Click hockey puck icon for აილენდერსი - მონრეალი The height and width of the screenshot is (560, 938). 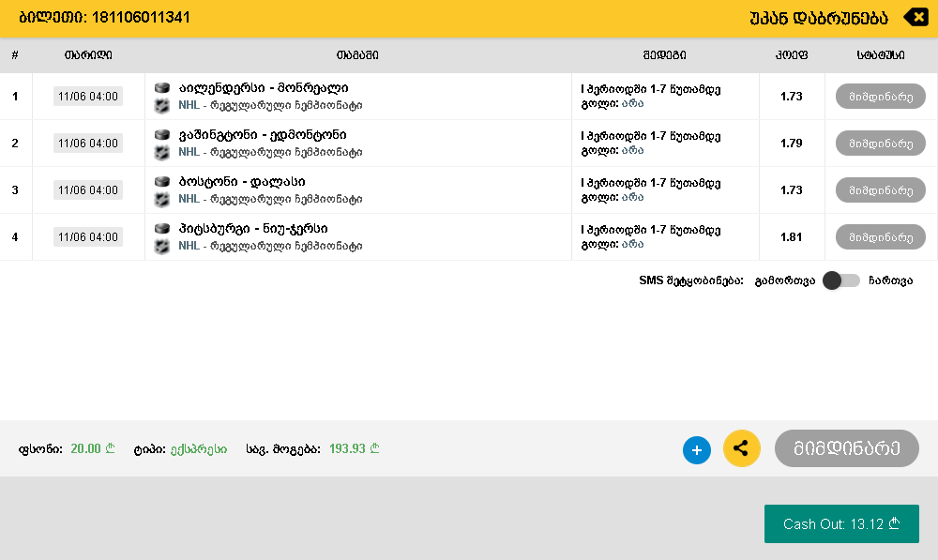pyautogui.click(x=162, y=88)
